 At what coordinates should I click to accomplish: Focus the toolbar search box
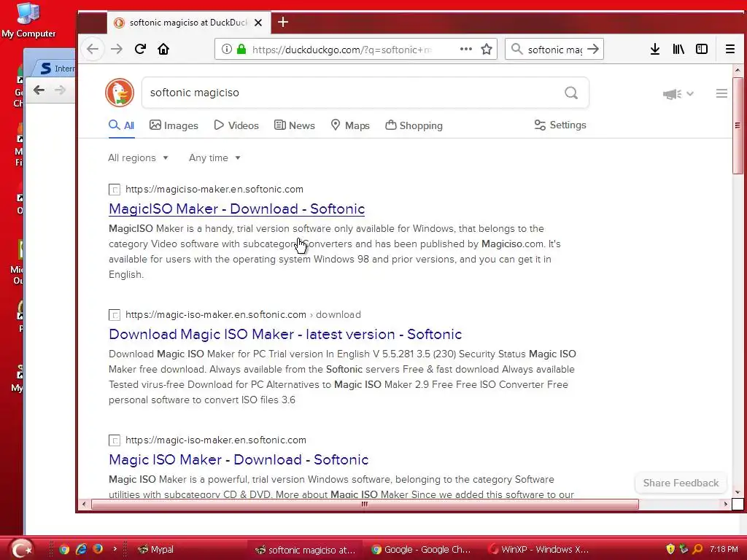tap(555, 49)
